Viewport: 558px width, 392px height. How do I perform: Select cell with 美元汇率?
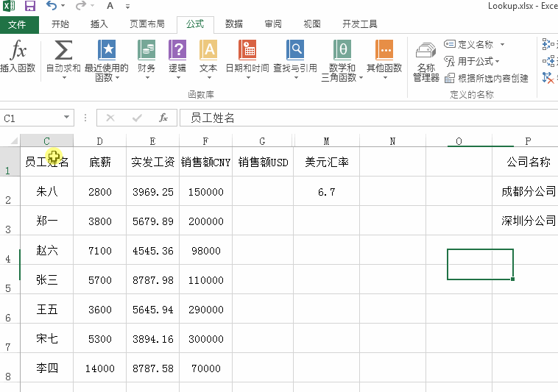[326, 162]
